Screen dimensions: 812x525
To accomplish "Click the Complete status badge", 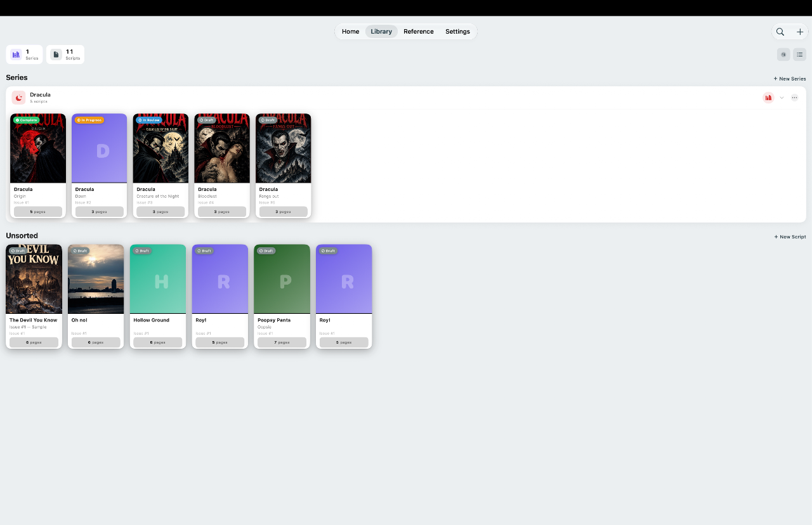I will pyautogui.click(x=27, y=120).
